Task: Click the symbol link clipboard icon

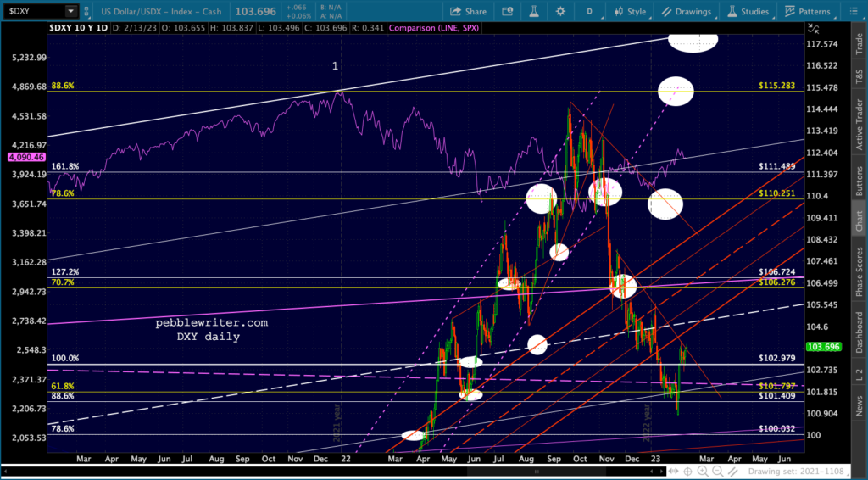Action: click(x=86, y=11)
